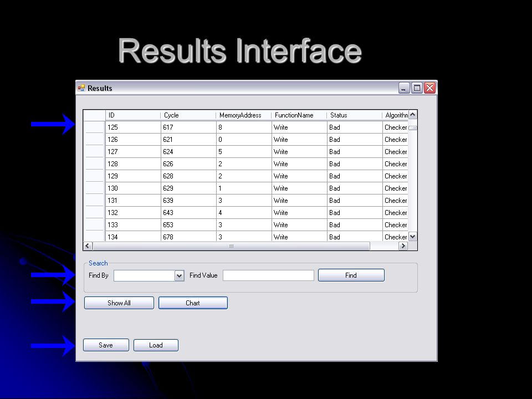Screen dimensions: 532x399
Task: Select the row header of ID 125
Action: coord(94,127)
